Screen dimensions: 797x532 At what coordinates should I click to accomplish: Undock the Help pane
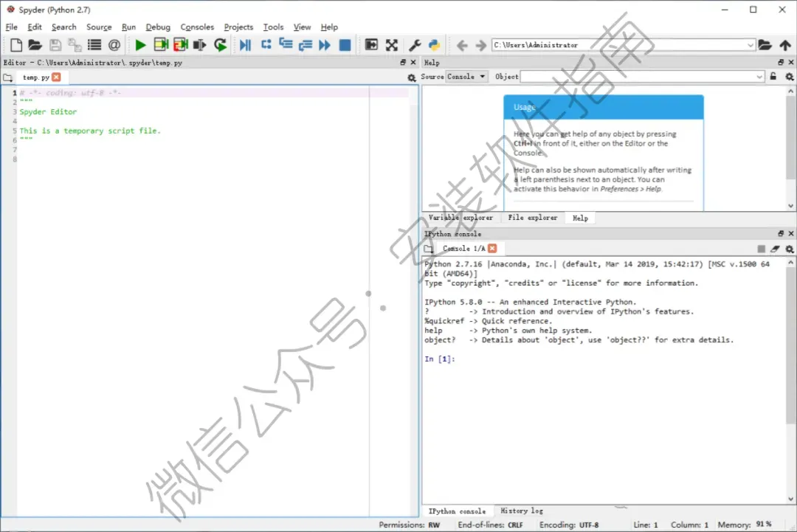click(781, 62)
